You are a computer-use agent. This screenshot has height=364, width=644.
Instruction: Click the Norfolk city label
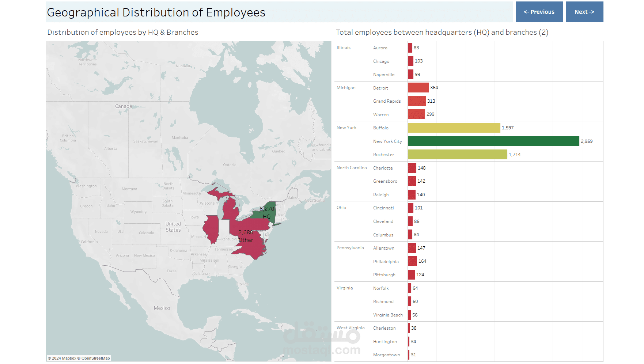(381, 288)
